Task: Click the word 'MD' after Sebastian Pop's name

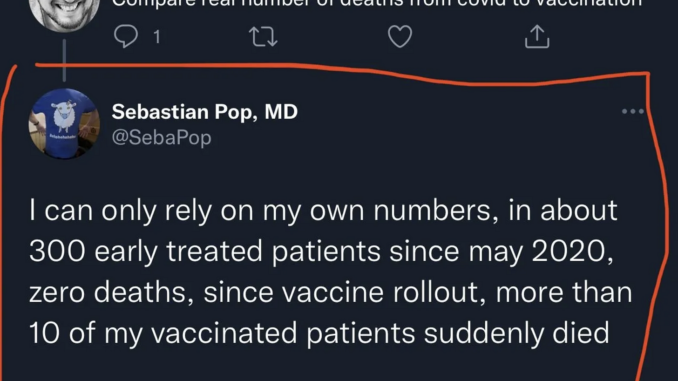Action: click(281, 112)
